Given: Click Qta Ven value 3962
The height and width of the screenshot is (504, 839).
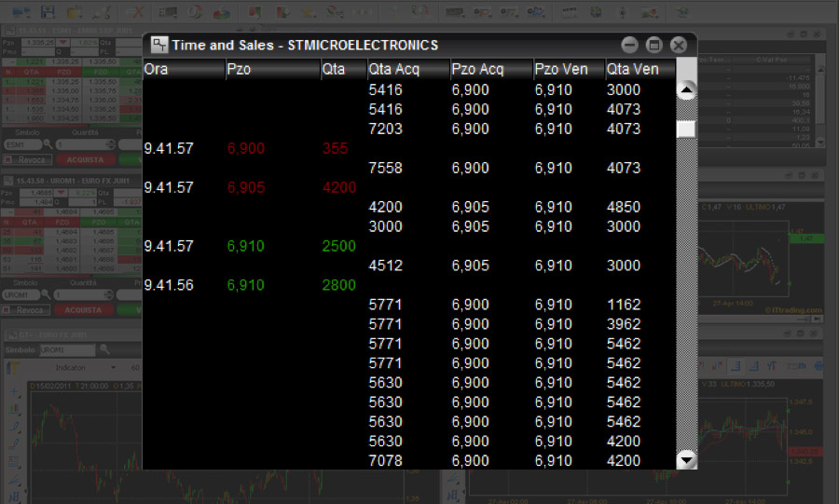Looking at the screenshot, I should coord(624,324).
